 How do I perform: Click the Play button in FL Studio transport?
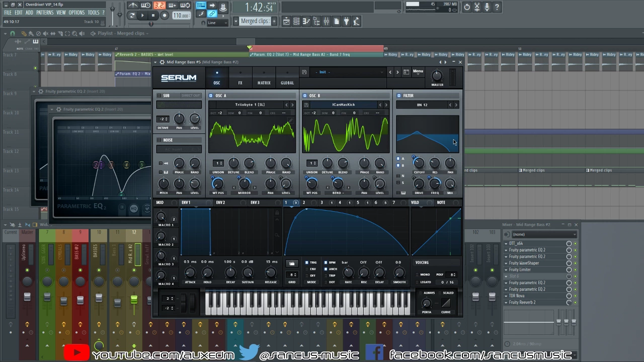click(142, 16)
